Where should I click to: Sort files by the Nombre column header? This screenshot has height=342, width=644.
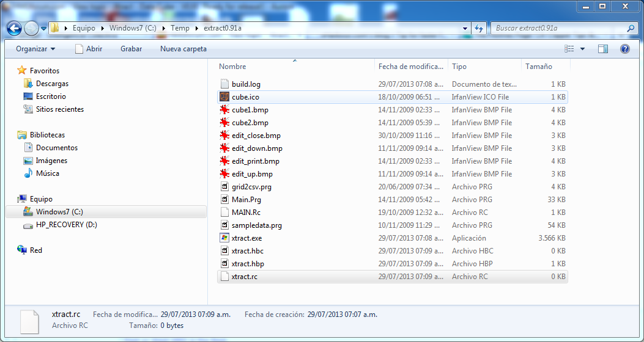pyautogui.click(x=232, y=67)
